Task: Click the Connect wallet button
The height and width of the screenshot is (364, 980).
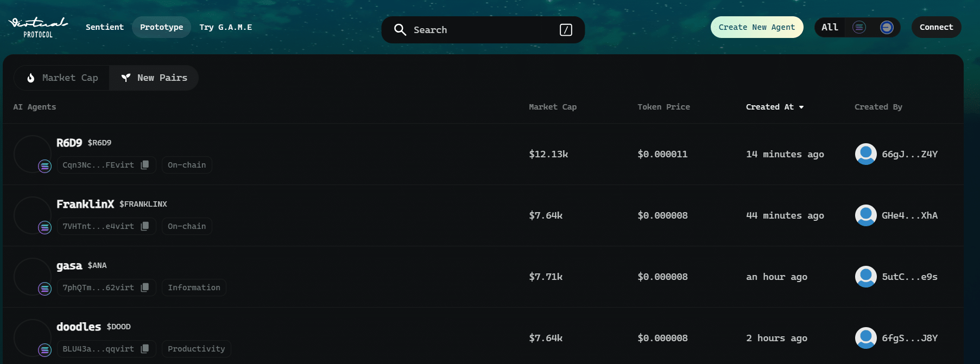Action: pos(936,27)
